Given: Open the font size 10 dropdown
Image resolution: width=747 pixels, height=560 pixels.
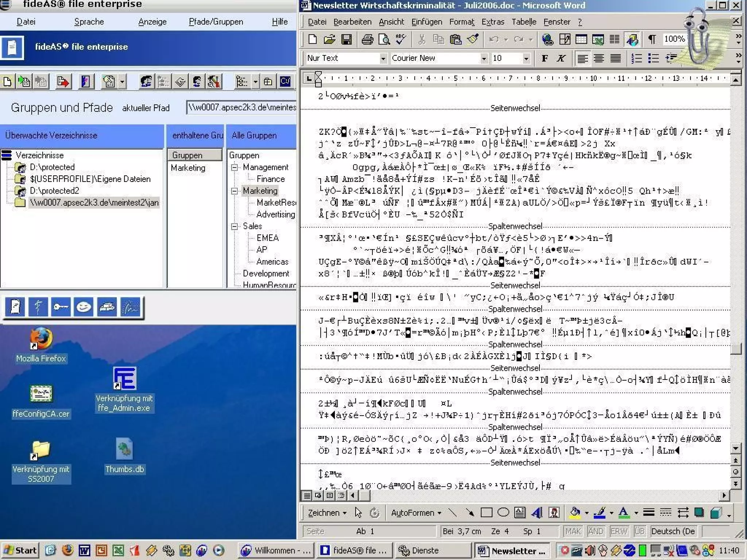Looking at the screenshot, I should click(526, 58).
